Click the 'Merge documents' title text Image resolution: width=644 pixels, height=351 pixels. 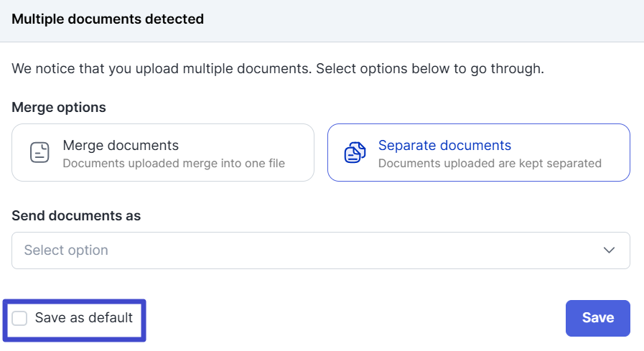click(121, 146)
